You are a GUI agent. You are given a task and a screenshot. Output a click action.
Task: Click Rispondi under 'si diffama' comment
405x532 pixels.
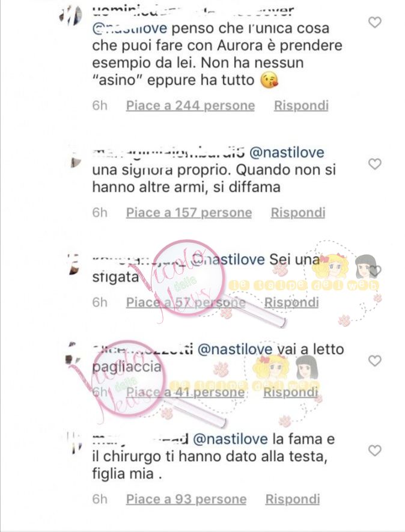point(298,213)
